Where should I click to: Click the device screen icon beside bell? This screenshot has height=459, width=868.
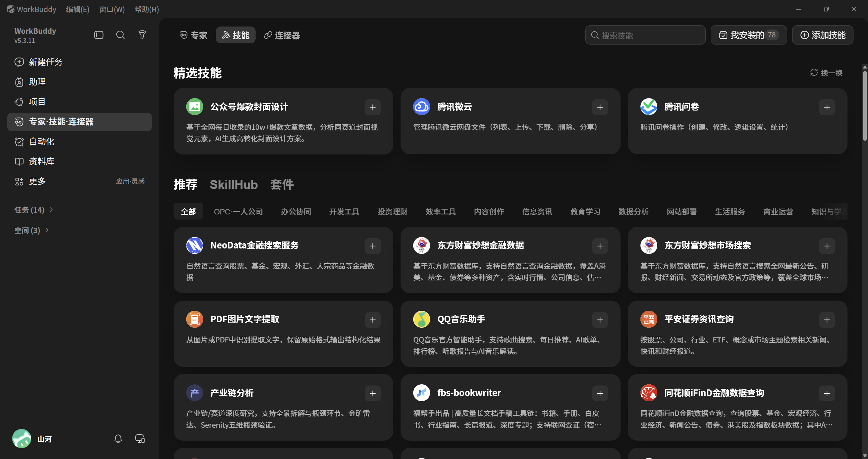click(x=140, y=439)
